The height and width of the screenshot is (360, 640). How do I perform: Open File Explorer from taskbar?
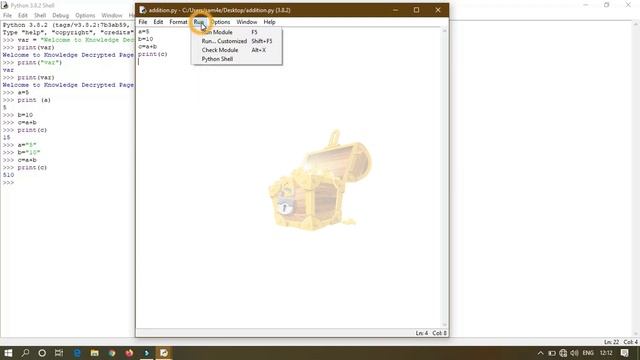click(94, 353)
